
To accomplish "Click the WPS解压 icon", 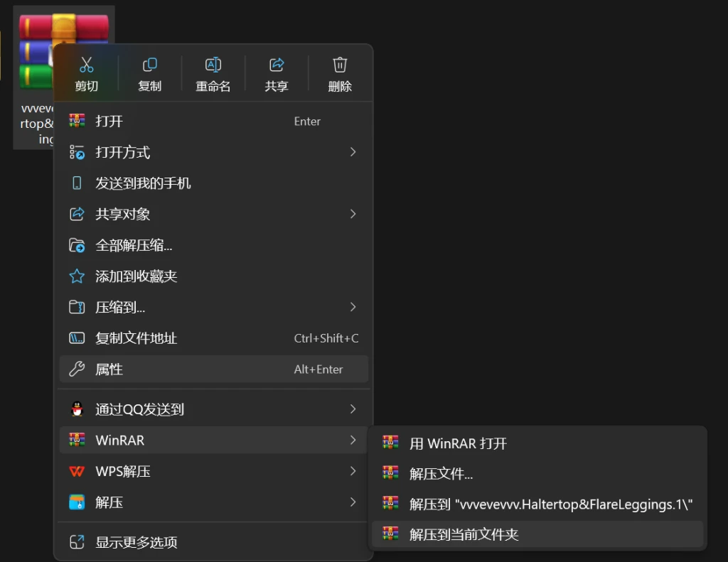I will pyautogui.click(x=77, y=471).
